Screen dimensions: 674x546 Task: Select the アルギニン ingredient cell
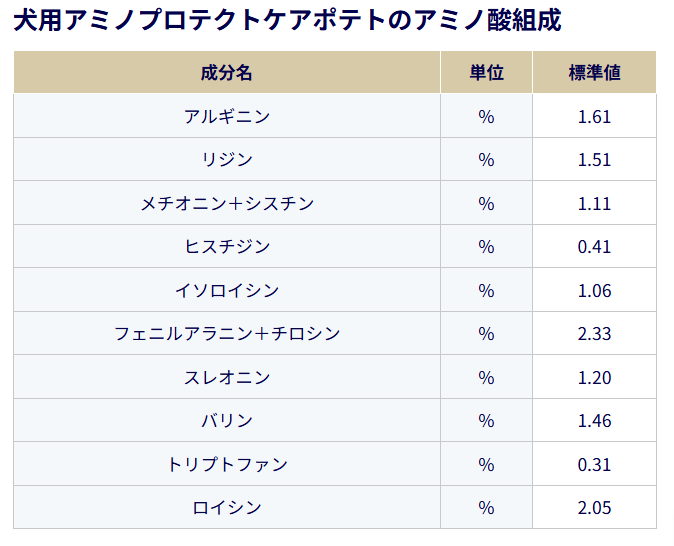point(227,116)
